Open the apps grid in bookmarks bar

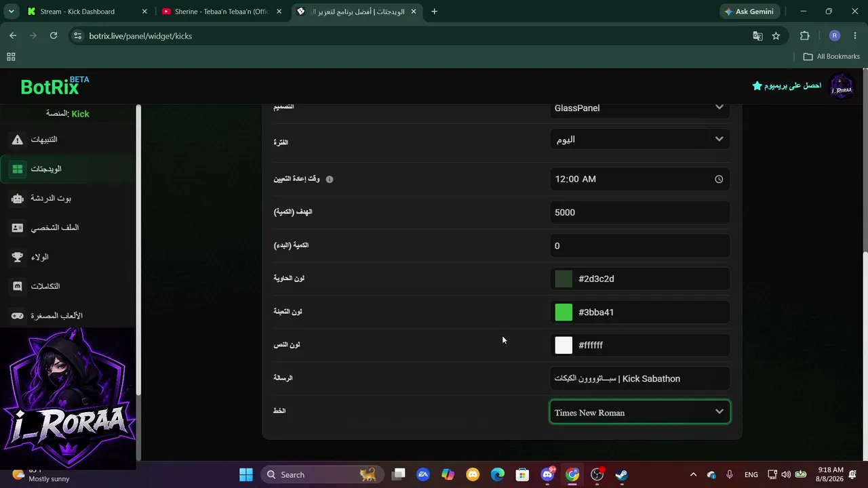click(x=11, y=57)
